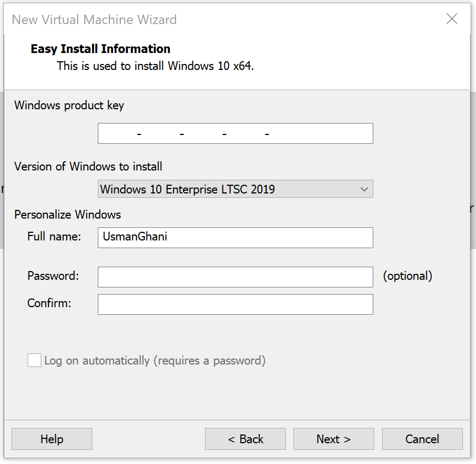Click the optional label beside Password
Image resolution: width=476 pixels, height=464 pixels.
pos(408,276)
